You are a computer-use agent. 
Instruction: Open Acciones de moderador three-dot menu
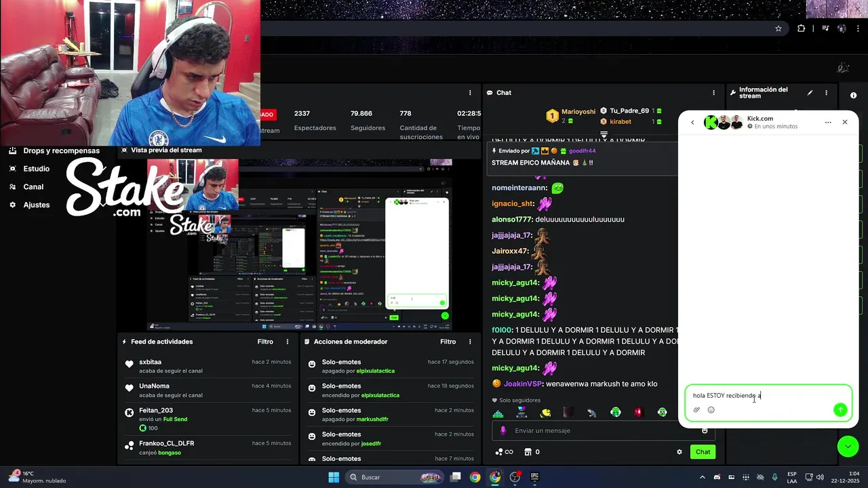tap(470, 342)
